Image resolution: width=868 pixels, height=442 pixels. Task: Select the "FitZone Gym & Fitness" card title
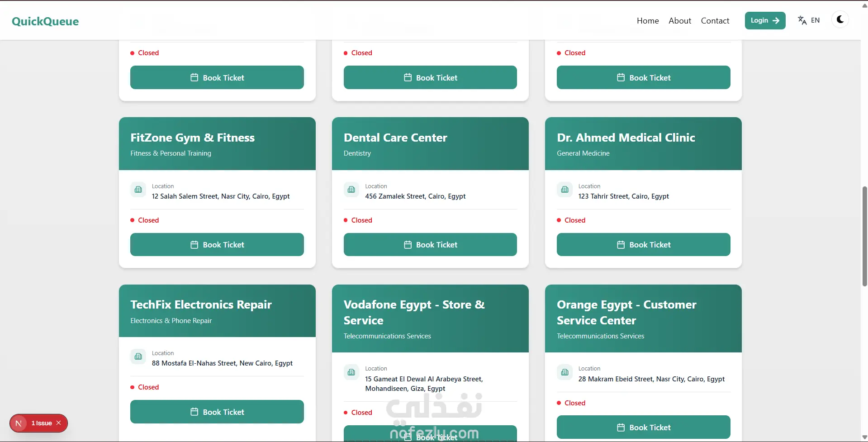coord(193,138)
